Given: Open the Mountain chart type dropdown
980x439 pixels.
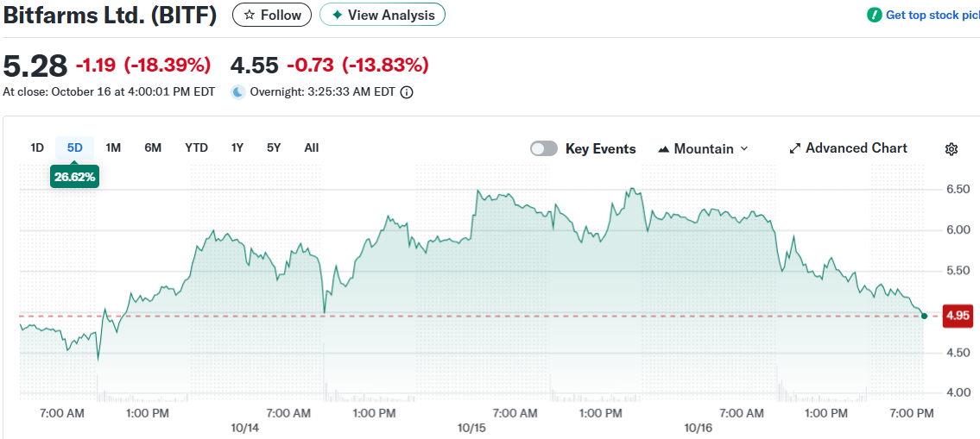Looking at the screenshot, I should [x=703, y=148].
